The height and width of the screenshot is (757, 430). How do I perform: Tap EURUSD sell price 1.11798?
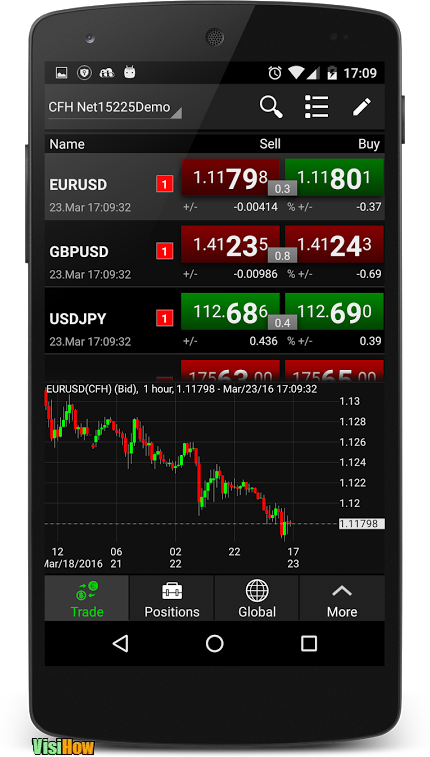pos(230,177)
